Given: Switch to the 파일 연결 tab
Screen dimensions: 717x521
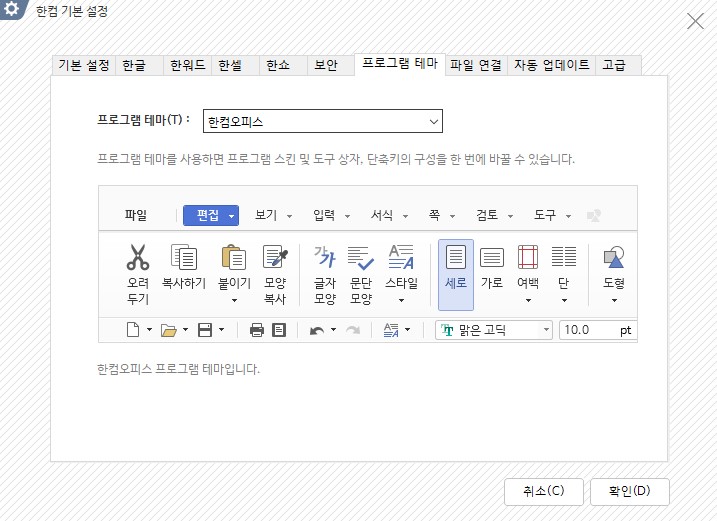Looking at the screenshot, I should [476, 65].
